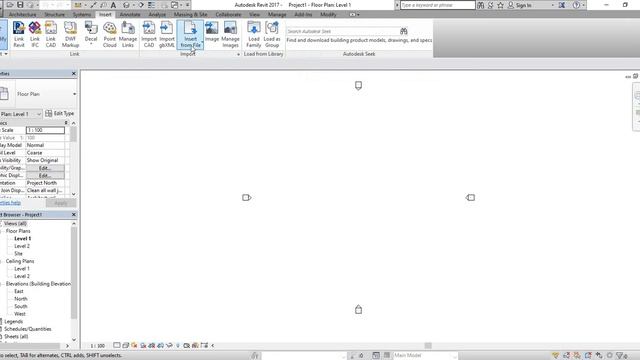The image size is (640, 360).
Task: Click the View Scale value field
Action: tap(45, 130)
